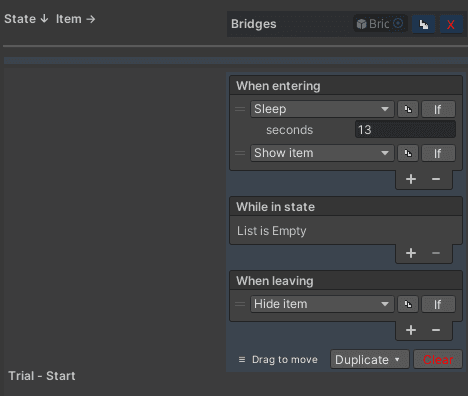The image size is (468, 396).
Task: Click minus button under While in state
Action: tap(436, 253)
